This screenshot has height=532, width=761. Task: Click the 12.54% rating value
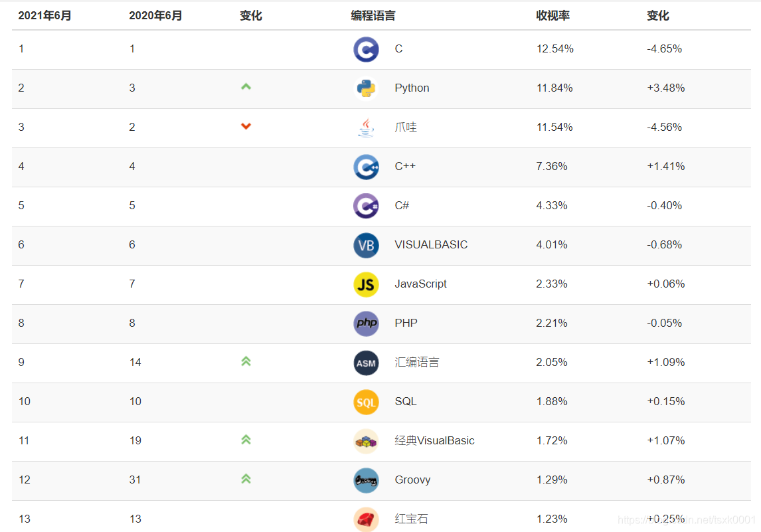coord(554,49)
